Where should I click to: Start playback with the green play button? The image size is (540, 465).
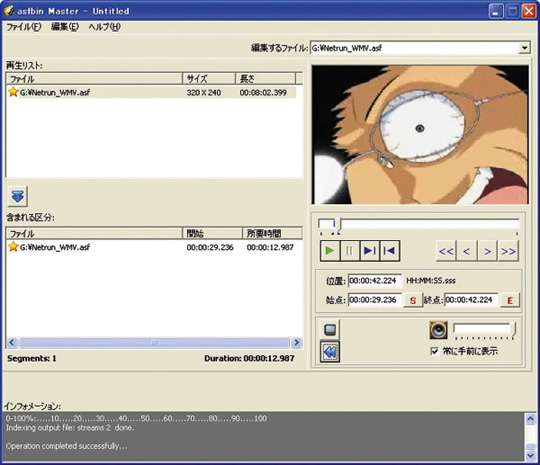coord(330,251)
